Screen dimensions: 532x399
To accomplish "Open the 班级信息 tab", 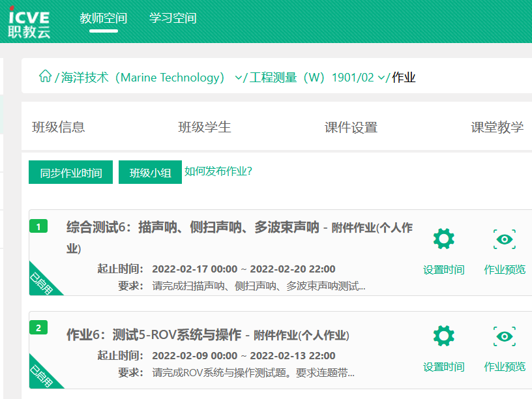I will pyautogui.click(x=59, y=127).
